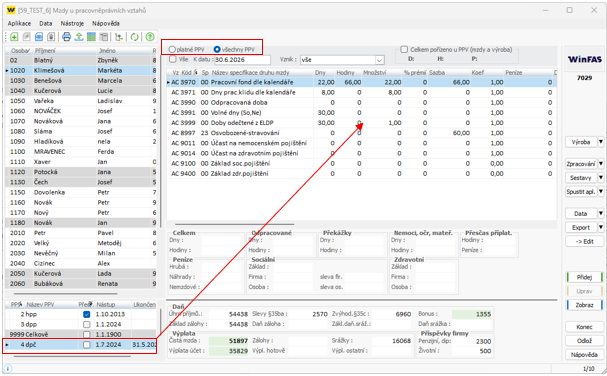Select employee row Dovolenka Petr
The image size is (607, 376).
coord(81,192)
